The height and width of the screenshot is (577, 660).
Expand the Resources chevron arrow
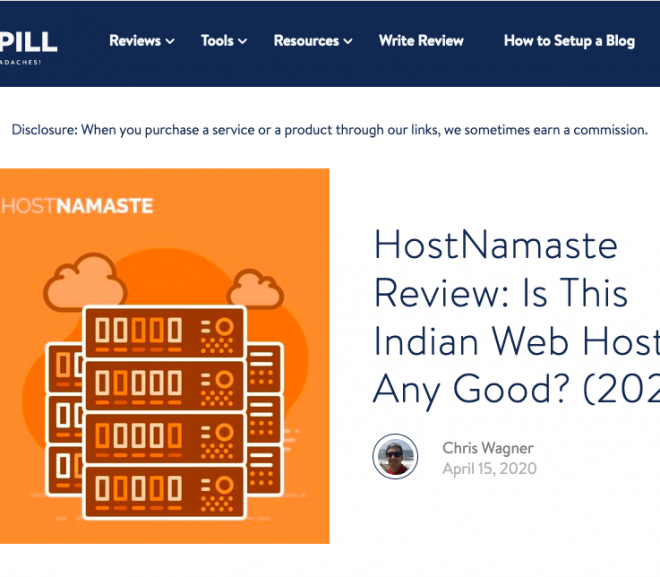point(348,42)
